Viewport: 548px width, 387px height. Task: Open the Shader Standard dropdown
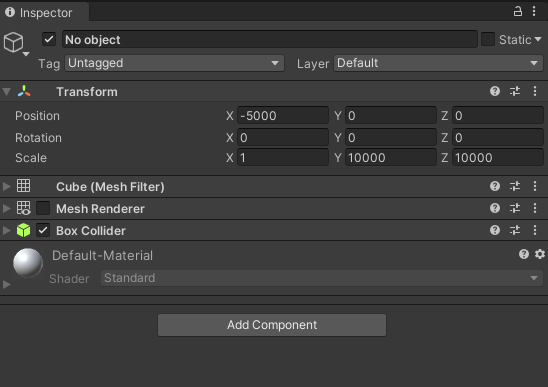[x=322, y=278]
